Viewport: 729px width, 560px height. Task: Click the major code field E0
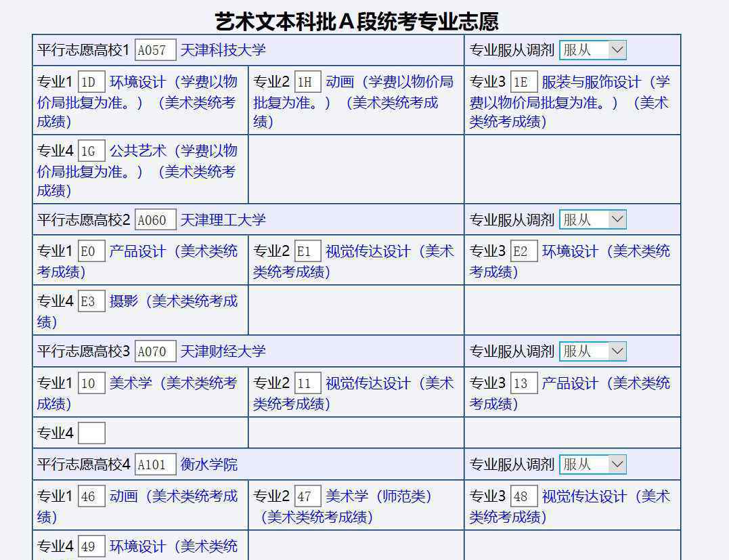point(91,251)
